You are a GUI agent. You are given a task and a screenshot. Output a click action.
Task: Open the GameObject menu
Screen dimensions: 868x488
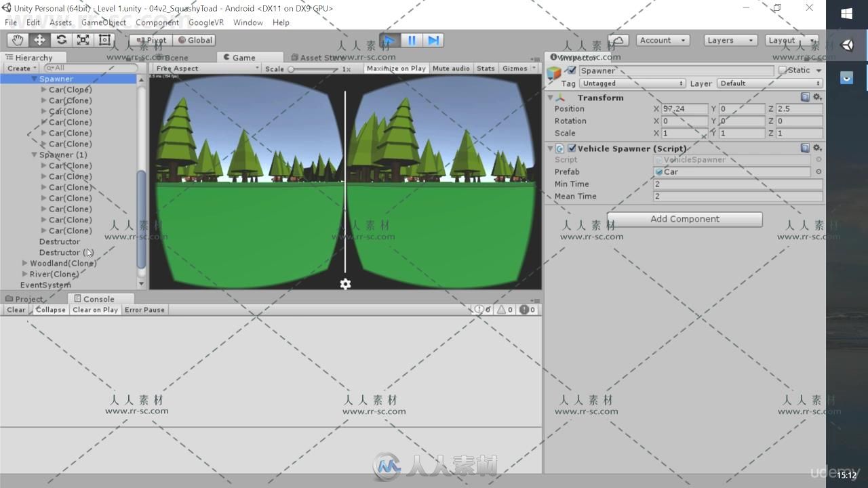pyautogui.click(x=103, y=22)
